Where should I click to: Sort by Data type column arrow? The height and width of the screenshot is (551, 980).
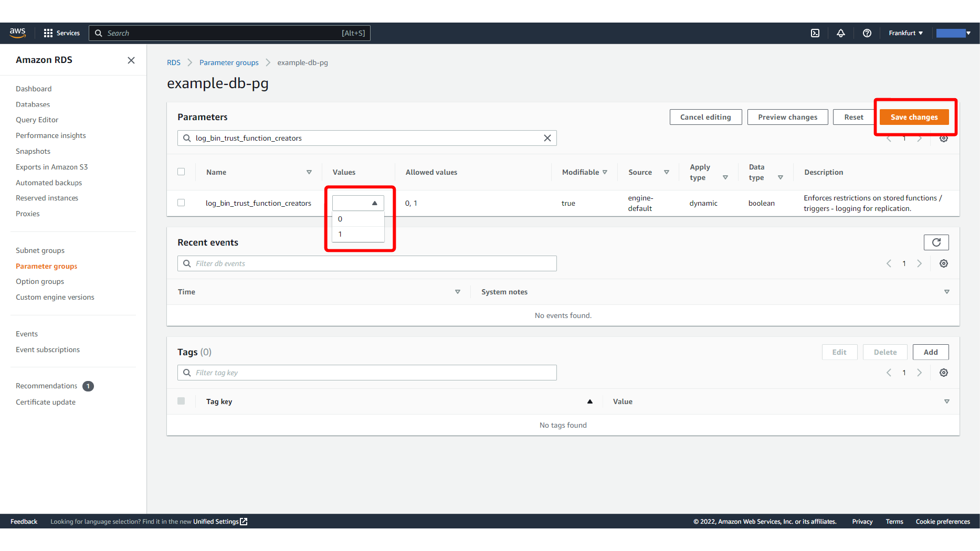(781, 177)
